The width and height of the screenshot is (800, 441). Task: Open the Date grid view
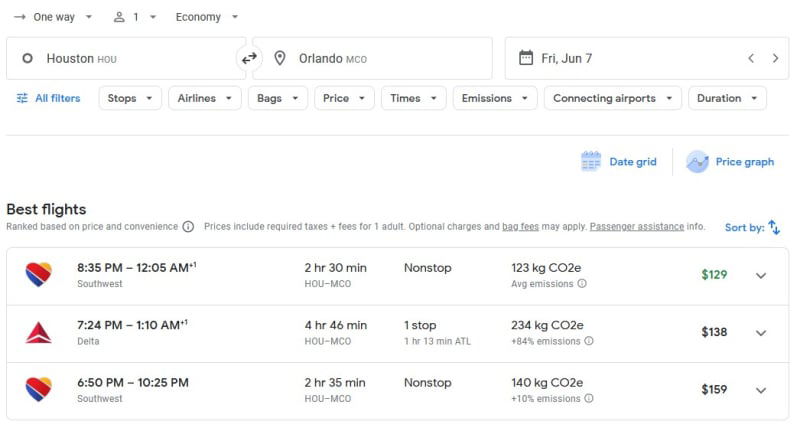(618, 162)
